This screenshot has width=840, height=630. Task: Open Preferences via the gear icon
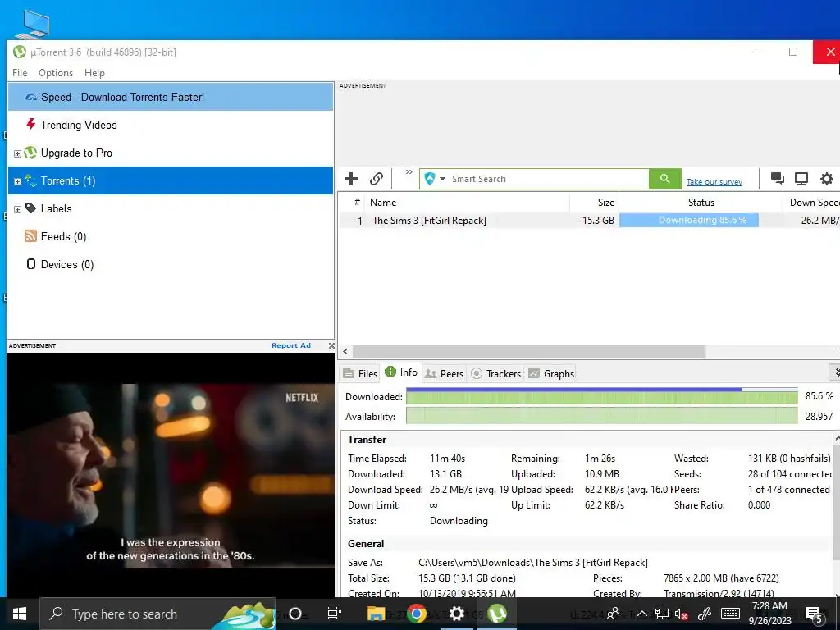tap(827, 178)
